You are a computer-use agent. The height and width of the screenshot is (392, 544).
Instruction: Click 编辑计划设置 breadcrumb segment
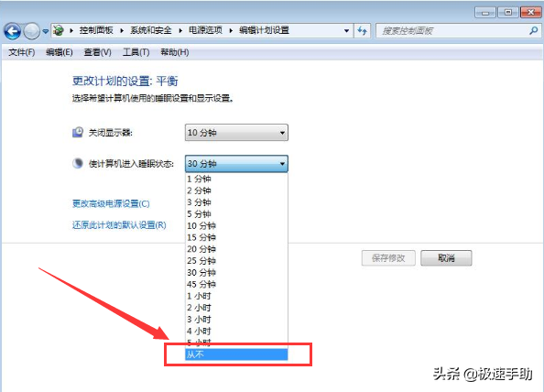click(x=264, y=30)
